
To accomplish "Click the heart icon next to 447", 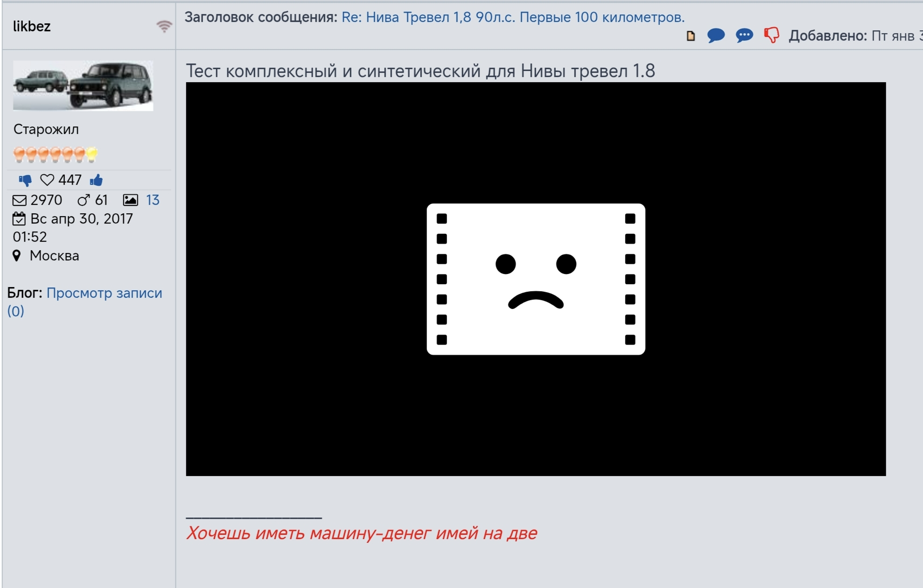I will point(47,180).
